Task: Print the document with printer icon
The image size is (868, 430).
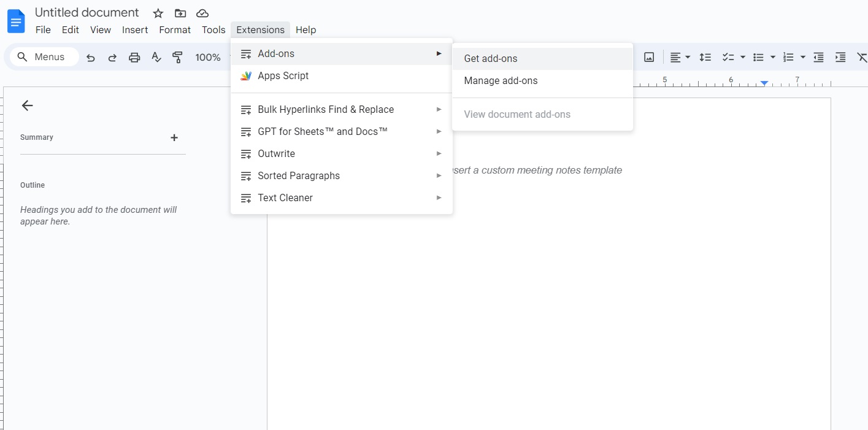Action: [x=134, y=58]
